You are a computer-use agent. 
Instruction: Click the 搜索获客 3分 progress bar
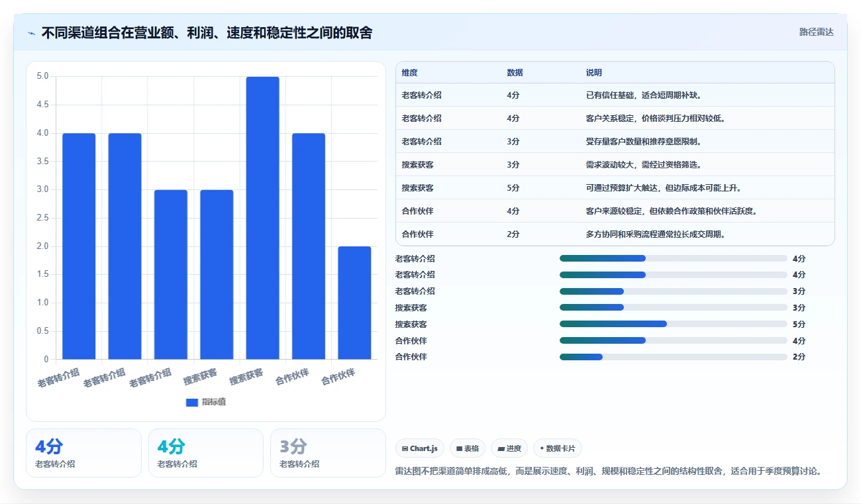[674, 307]
